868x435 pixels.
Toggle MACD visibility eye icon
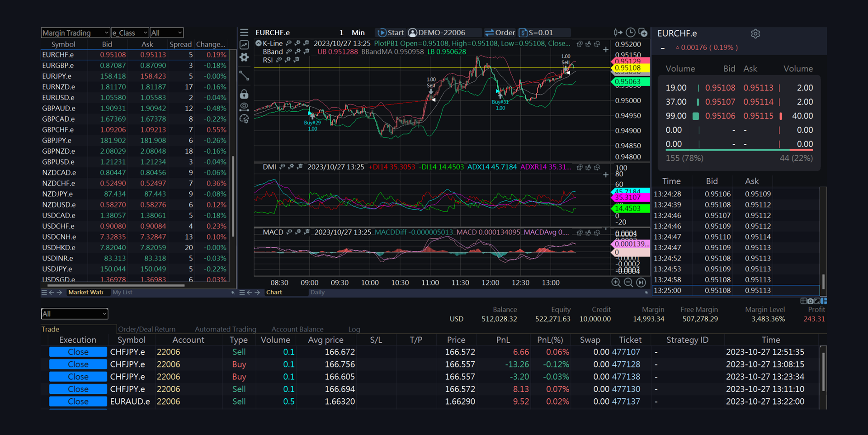pyautogui.click(x=289, y=232)
